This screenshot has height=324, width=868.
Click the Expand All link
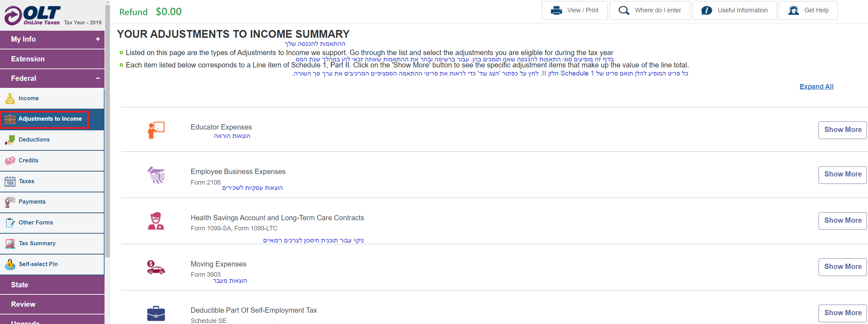pyautogui.click(x=816, y=86)
